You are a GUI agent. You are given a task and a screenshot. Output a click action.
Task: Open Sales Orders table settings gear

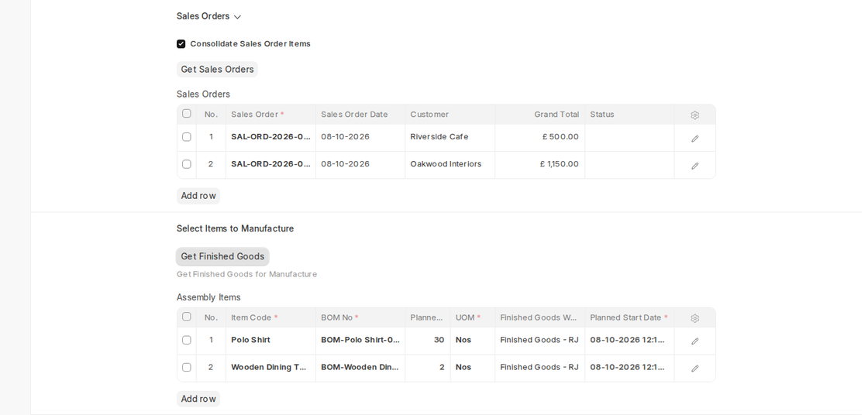pyautogui.click(x=694, y=115)
